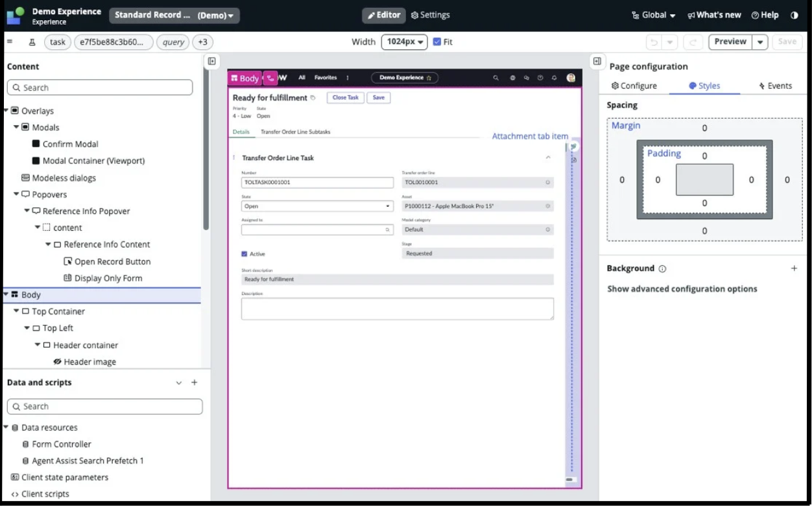The image size is (812, 507).
Task: Open notifications via the bell icon
Action: pos(553,78)
